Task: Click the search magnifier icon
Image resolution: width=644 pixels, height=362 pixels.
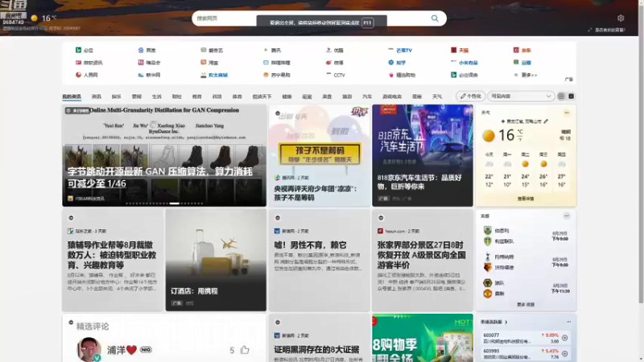Action: [x=435, y=19]
